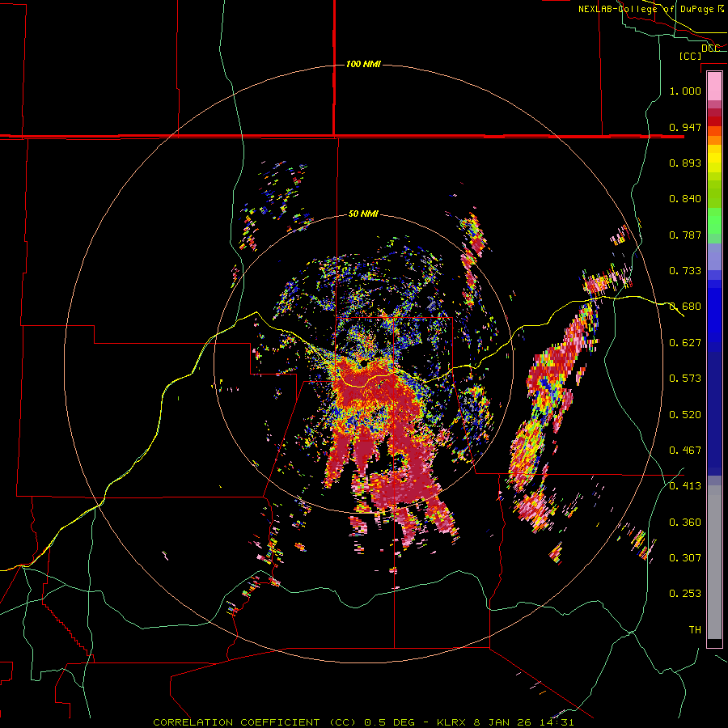Click the [CC] color bar heading
Image resolution: width=728 pixels, height=728 pixels.
click(690, 56)
